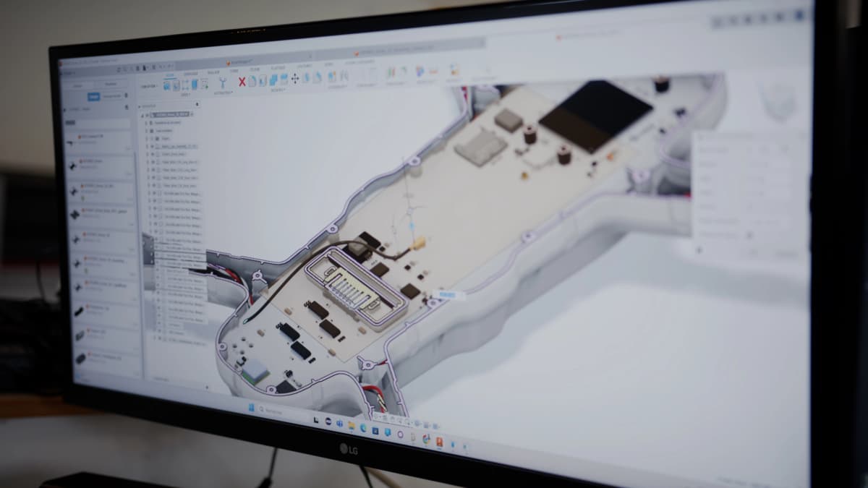Collapse the root component in browser tree

(x=144, y=114)
